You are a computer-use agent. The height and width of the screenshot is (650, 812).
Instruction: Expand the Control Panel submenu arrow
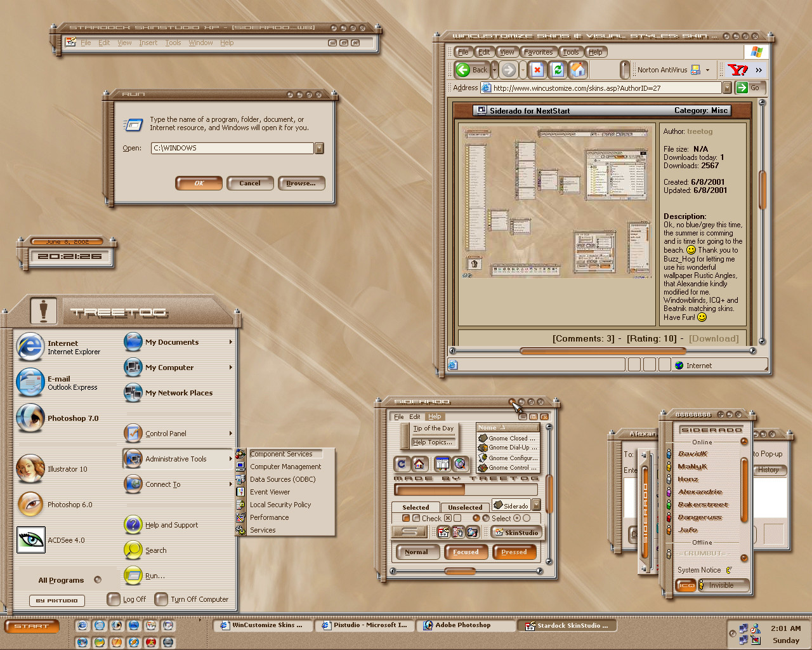tap(230, 433)
